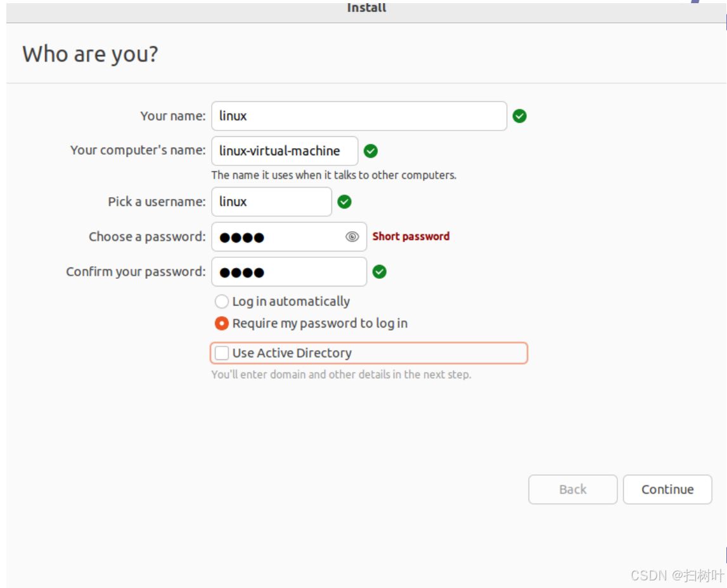Viewport: 727px width, 588px height.
Task: Click the 'Choose a password:' label
Action: click(148, 237)
